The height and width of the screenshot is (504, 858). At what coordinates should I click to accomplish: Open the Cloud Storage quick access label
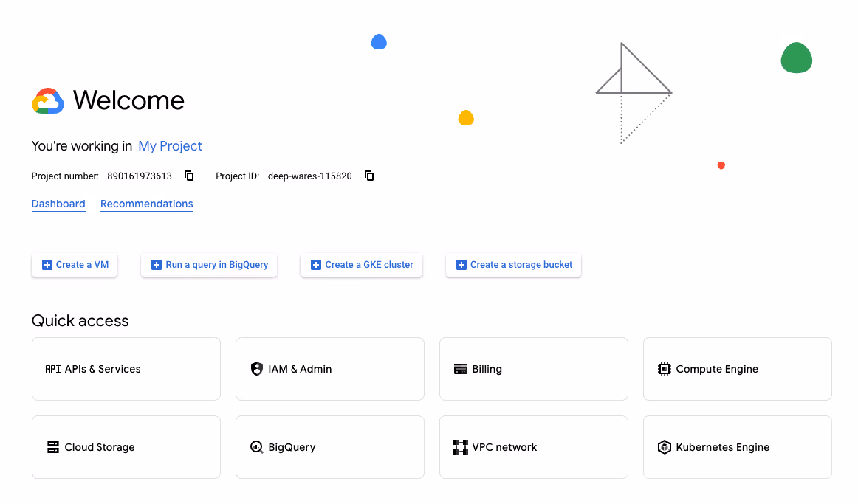[100, 447]
